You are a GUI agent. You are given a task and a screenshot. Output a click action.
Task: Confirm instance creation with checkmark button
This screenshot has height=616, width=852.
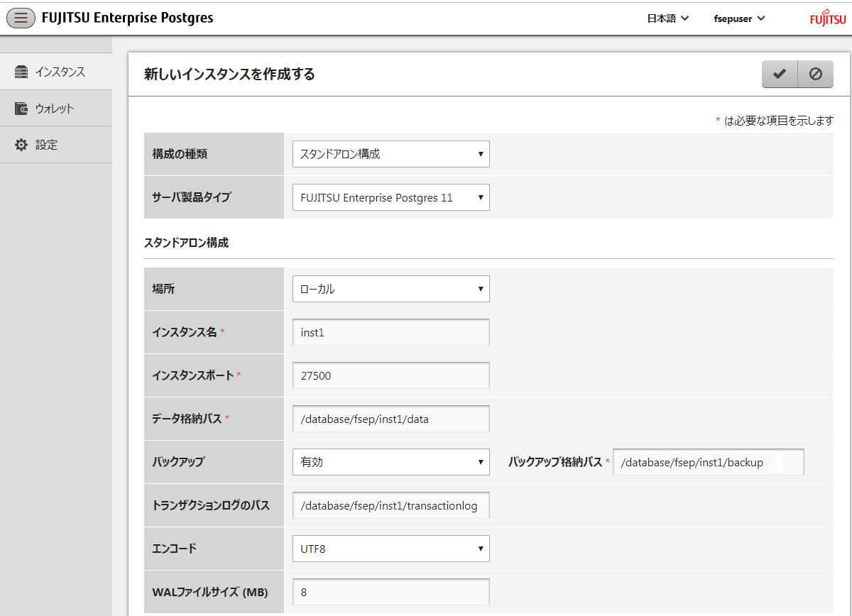coord(780,74)
